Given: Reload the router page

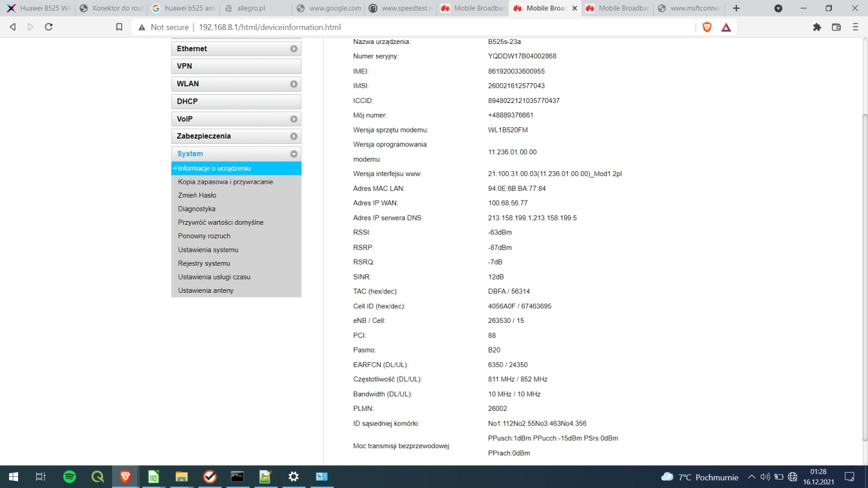Looking at the screenshot, I should (49, 27).
